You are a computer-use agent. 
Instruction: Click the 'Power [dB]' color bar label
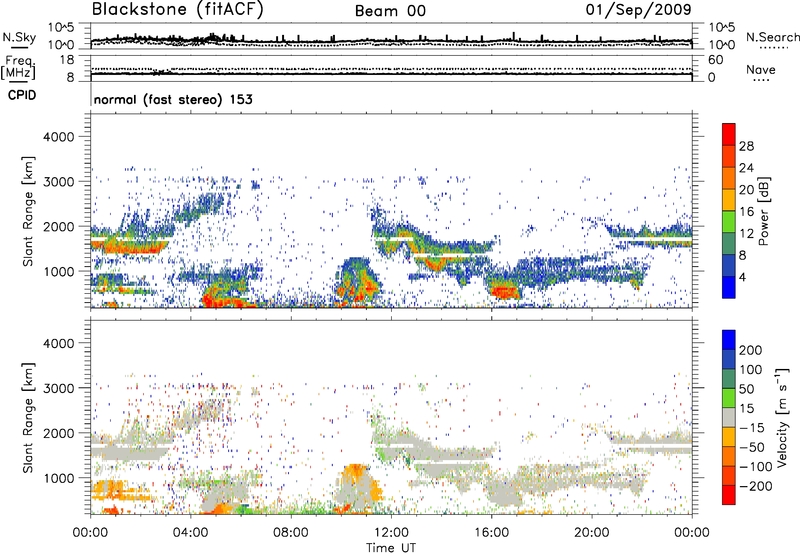(x=764, y=211)
